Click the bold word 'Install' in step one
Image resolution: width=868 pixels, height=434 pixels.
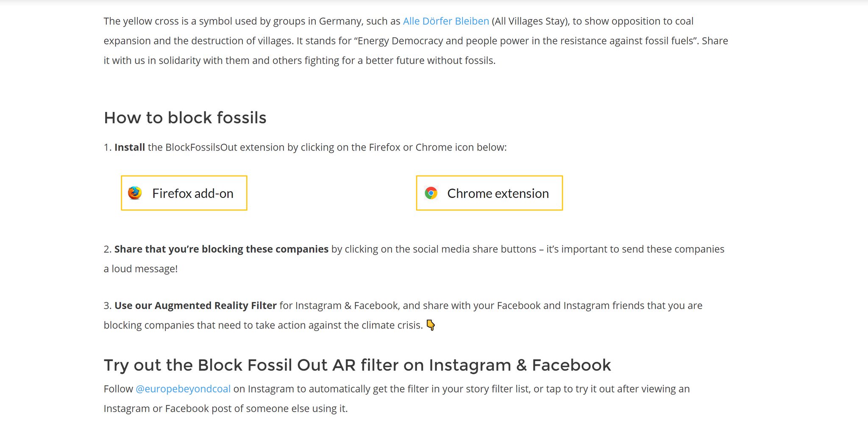pyautogui.click(x=130, y=147)
